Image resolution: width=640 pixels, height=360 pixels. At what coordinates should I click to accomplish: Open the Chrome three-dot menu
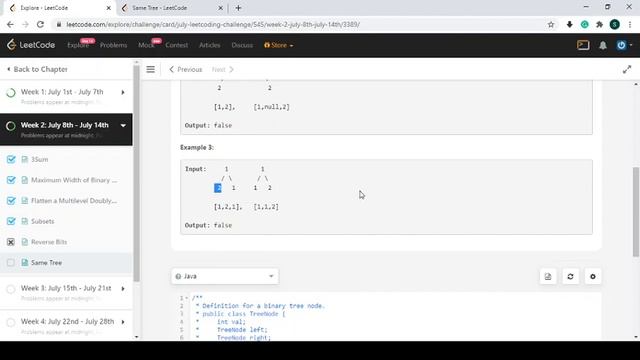coord(630,24)
